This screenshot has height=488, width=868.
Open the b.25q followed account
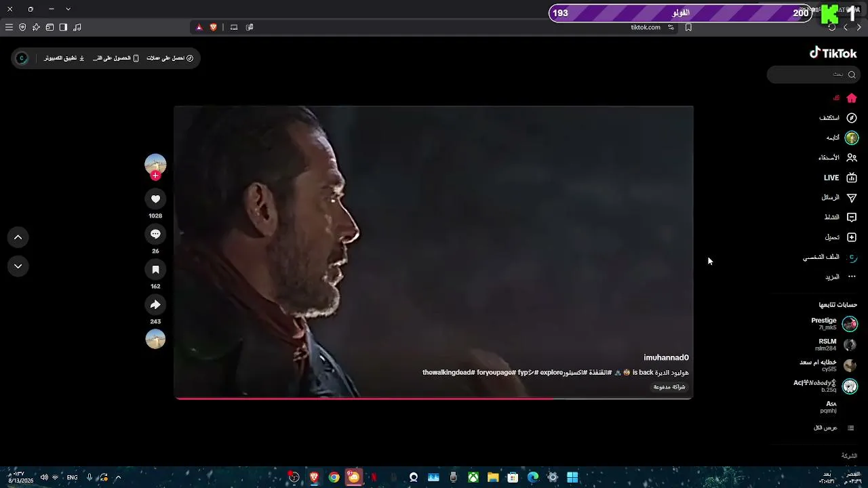click(826, 386)
